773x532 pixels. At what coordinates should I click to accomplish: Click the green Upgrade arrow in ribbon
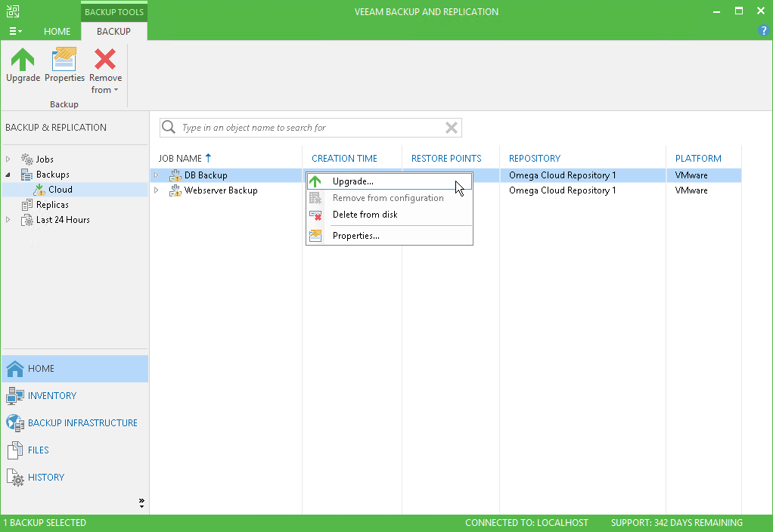[23, 60]
